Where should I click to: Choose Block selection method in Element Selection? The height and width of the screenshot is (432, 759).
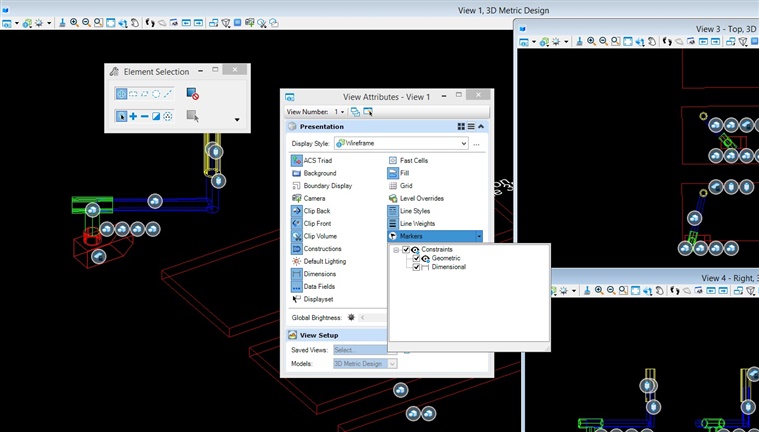[133, 94]
